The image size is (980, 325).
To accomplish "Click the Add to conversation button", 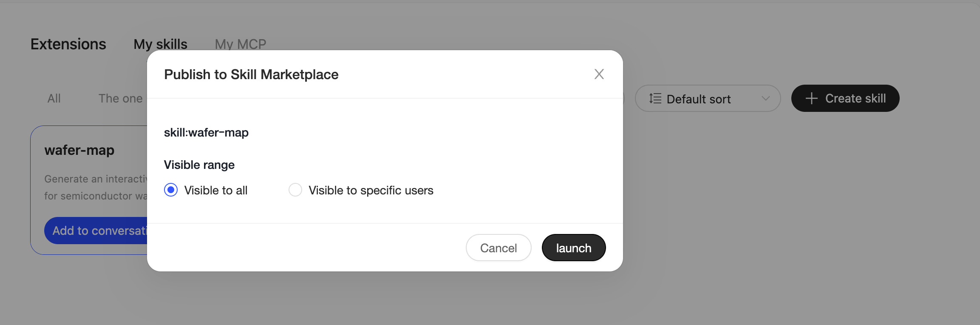I will 96,231.
